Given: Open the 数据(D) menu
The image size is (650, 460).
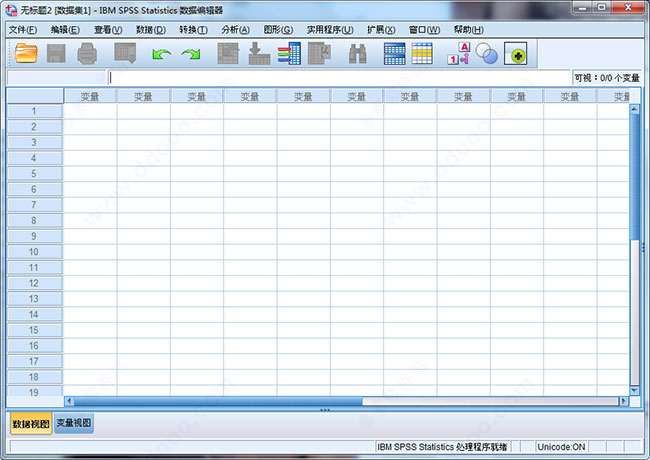Looking at the screenshot, I should (151, 30).
